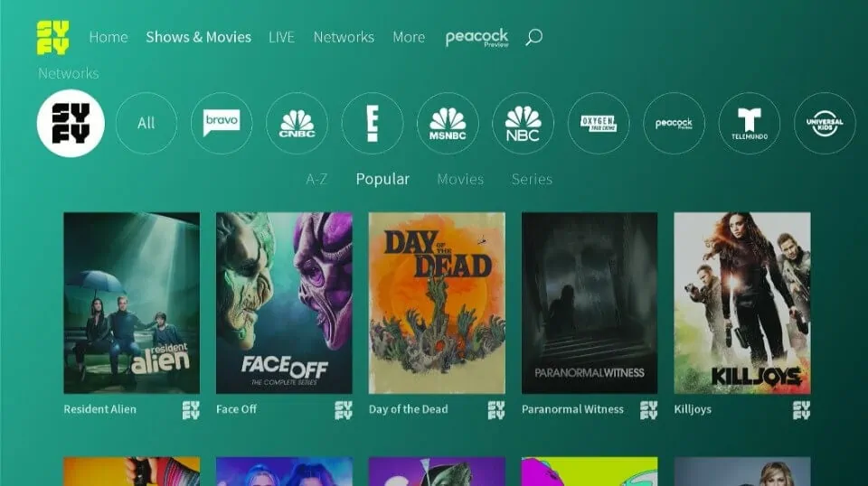Open the Paranormal Witness poster
Screen dimensions: 868x486
[590, 303]
